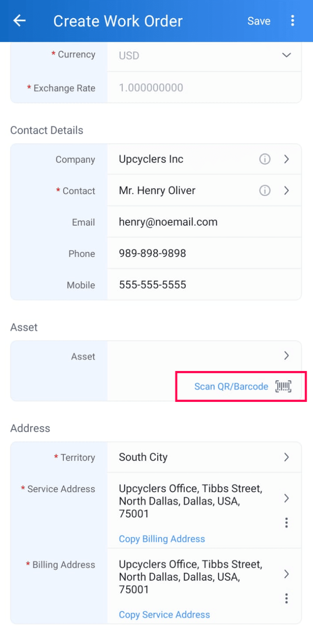Open Service Address three-dot options
The width and height of the screenshot is (313, 644).
coord(286,523)
